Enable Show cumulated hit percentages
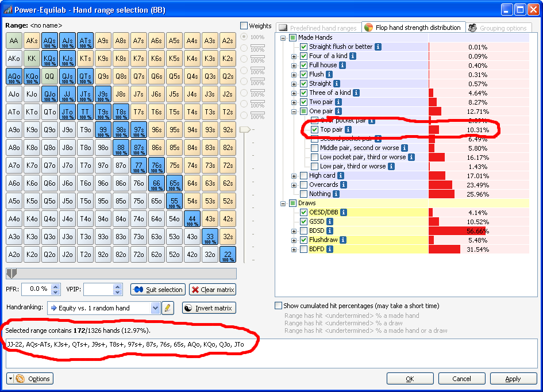This screenshot has height=392, width=543. 278,306
